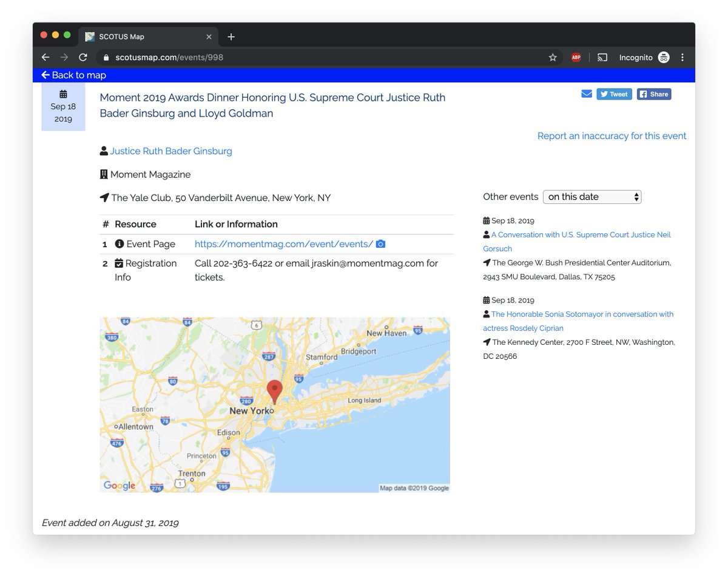Click the 'Link or Information' column header
This screenshot has width=728, height=578.
tap(236, 224)
